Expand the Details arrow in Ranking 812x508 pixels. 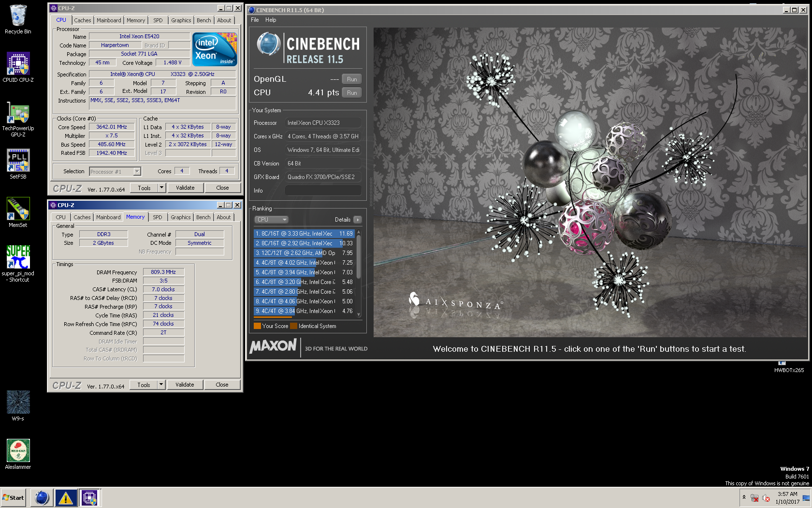[x=357, y=220]
